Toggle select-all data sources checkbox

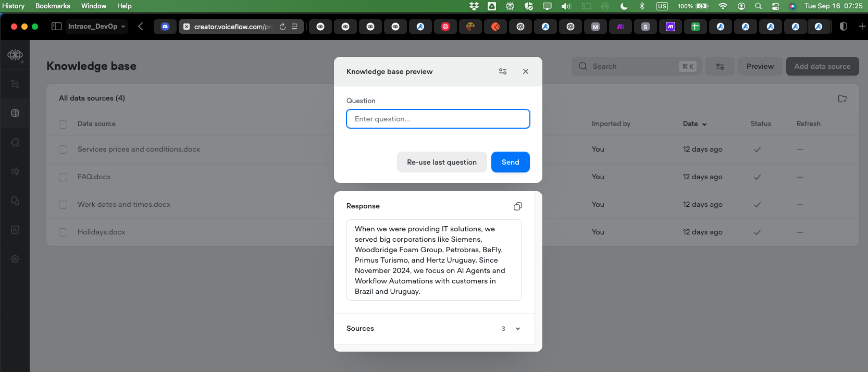(63, 125)
